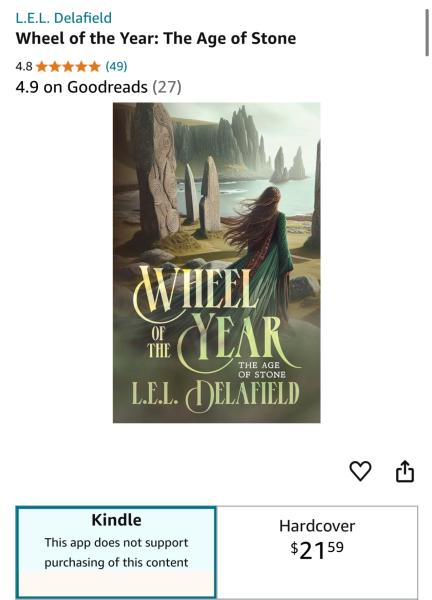Click the third orange rating star

tap(68, 67)
